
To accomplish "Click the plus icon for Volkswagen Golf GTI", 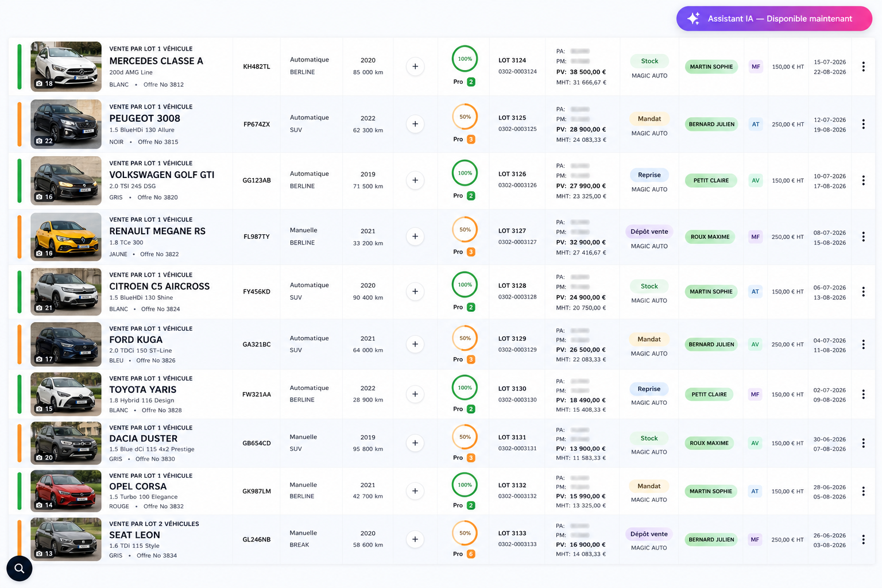I will 415,180.
